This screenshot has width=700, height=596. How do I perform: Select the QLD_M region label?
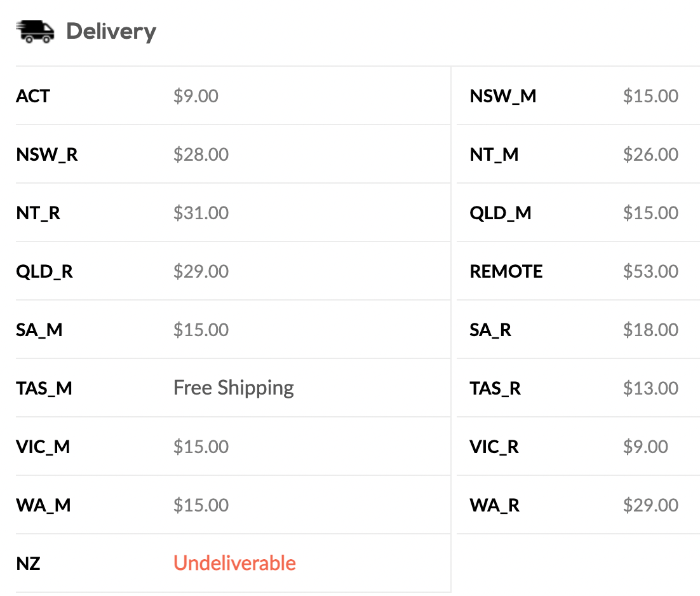coord(501,213)
